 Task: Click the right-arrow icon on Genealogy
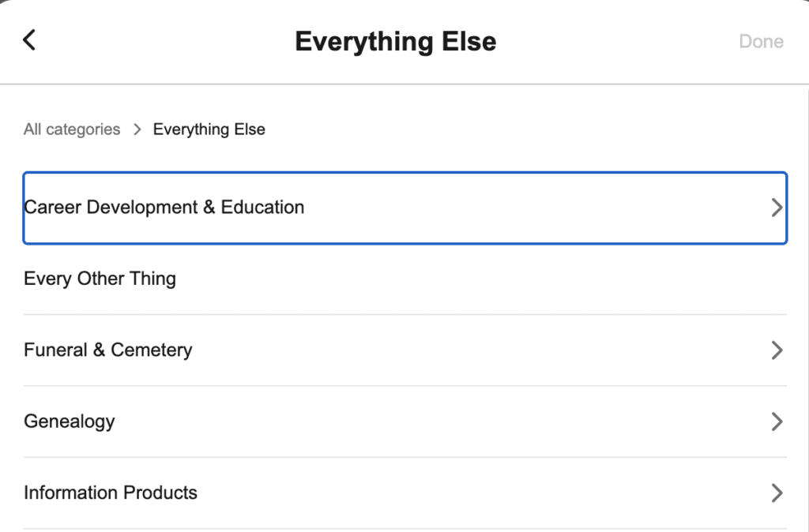[x=776, y=421]
